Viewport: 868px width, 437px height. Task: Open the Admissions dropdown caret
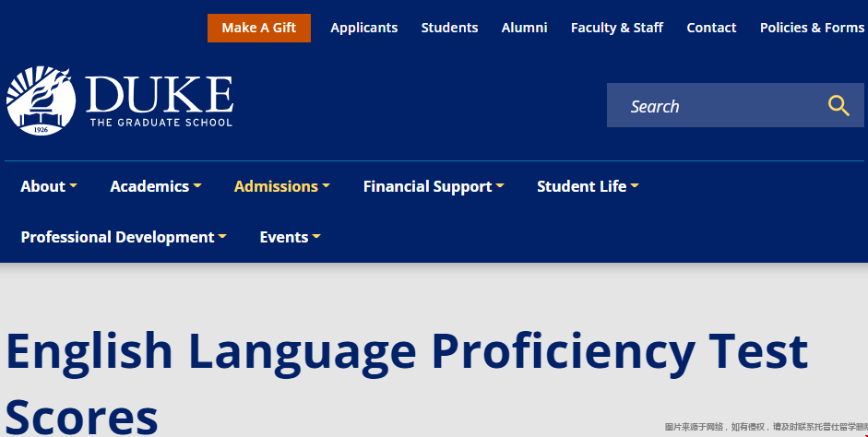point(326,186)
